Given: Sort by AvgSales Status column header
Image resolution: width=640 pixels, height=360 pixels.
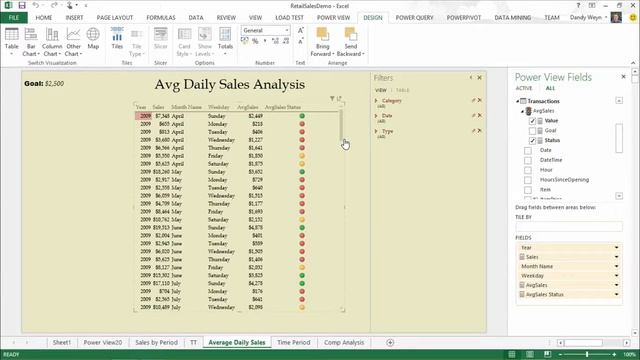Looking at the screenshot, I should [x=282, y=107].
